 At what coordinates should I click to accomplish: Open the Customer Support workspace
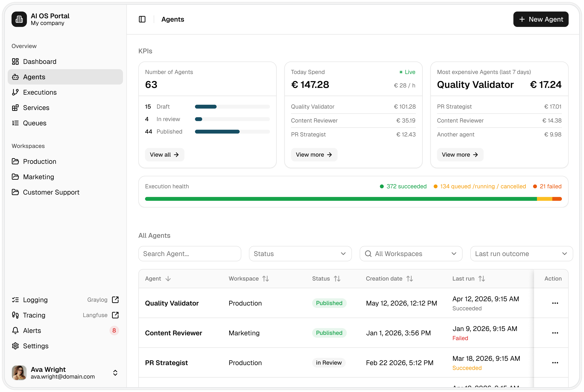pos(65,192)
